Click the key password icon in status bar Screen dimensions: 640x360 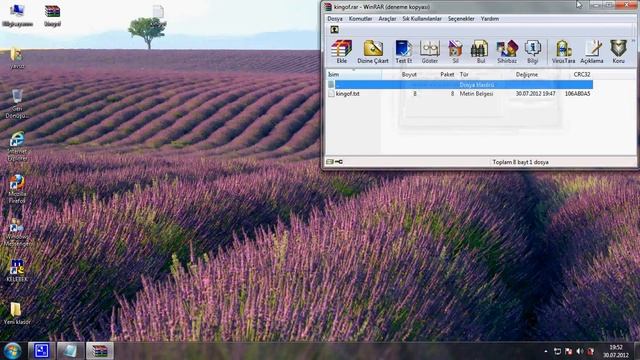click(339, 162)
